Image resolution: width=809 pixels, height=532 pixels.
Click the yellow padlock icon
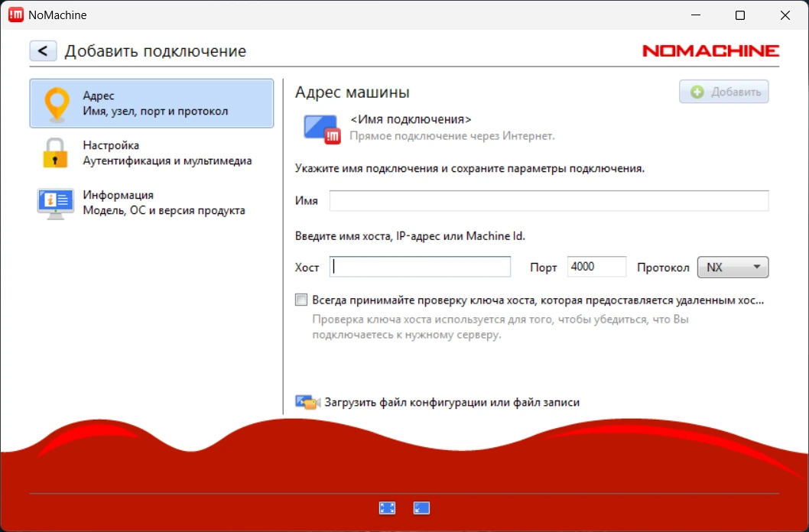point(55,153)
